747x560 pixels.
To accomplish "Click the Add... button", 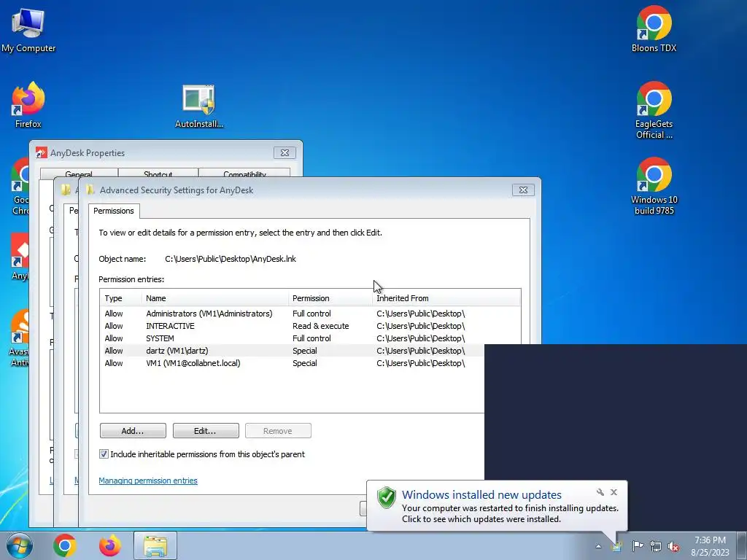I will click(133, 430).
